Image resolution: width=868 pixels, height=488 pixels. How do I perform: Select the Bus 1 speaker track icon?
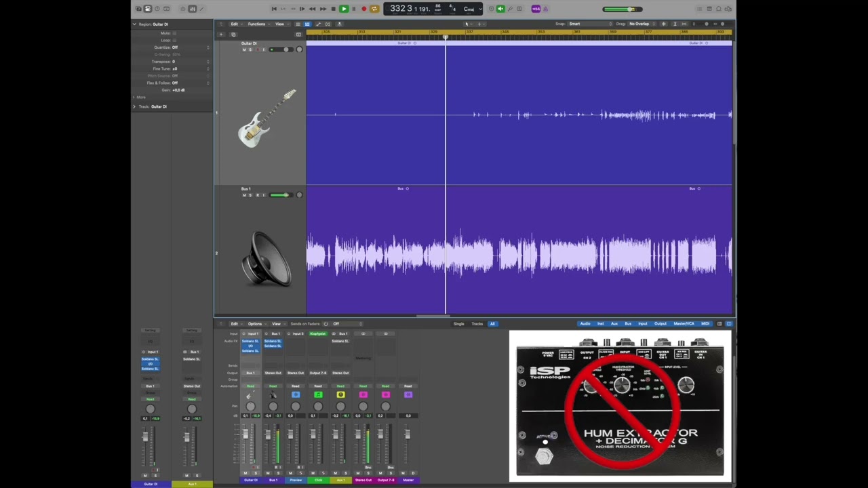click(267, 259)
